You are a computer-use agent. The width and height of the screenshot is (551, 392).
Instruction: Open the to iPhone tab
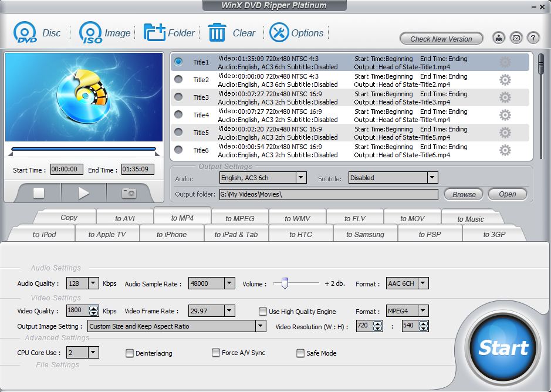point(171,235)
